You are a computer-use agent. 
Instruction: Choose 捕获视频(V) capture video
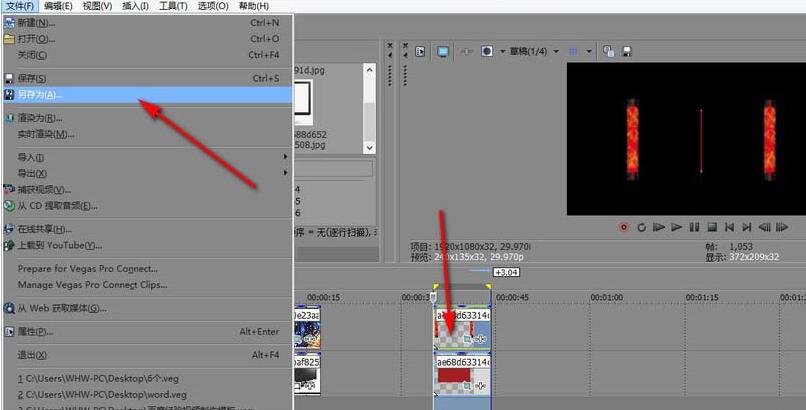(148, 190)
